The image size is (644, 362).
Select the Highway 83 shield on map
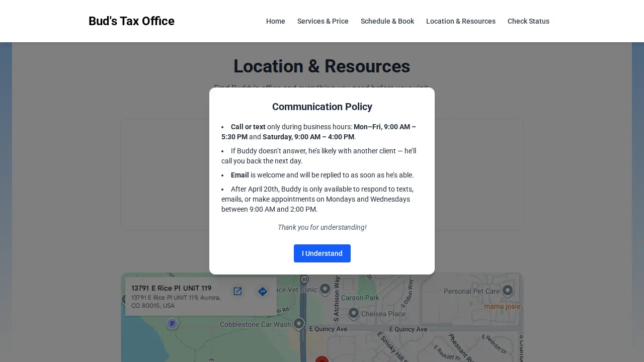pyautogui.click(x=304, y=279)
